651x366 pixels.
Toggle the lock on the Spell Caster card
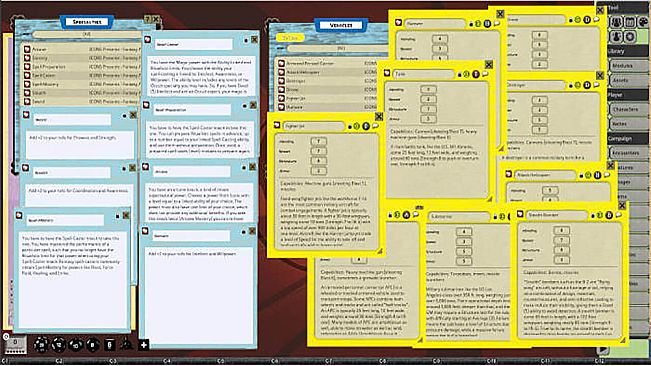[246, 41]
